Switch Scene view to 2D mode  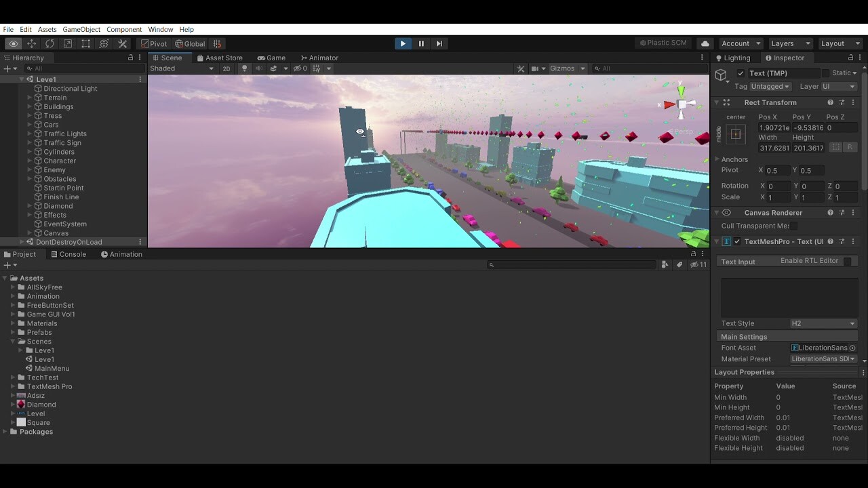[x=226, y=68]
